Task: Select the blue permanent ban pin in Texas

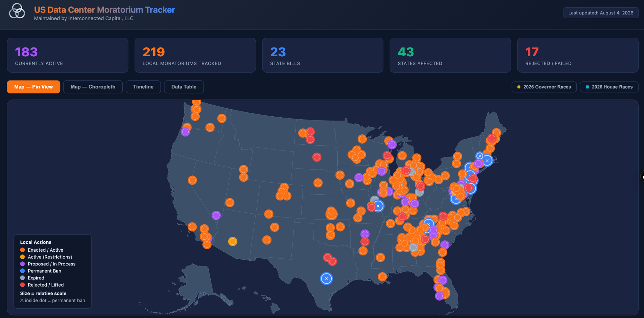Action: point(326,279)
